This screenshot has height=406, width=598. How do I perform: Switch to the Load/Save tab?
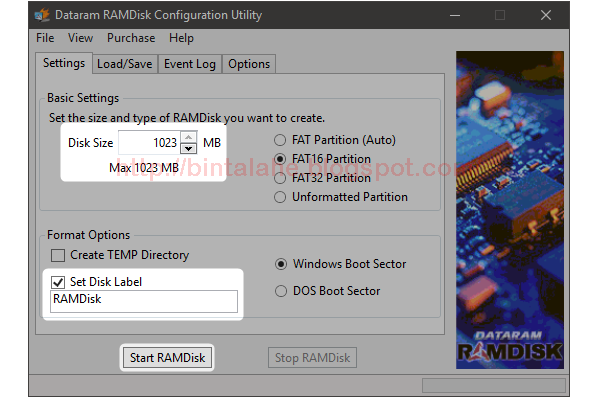tap(125, 64)
